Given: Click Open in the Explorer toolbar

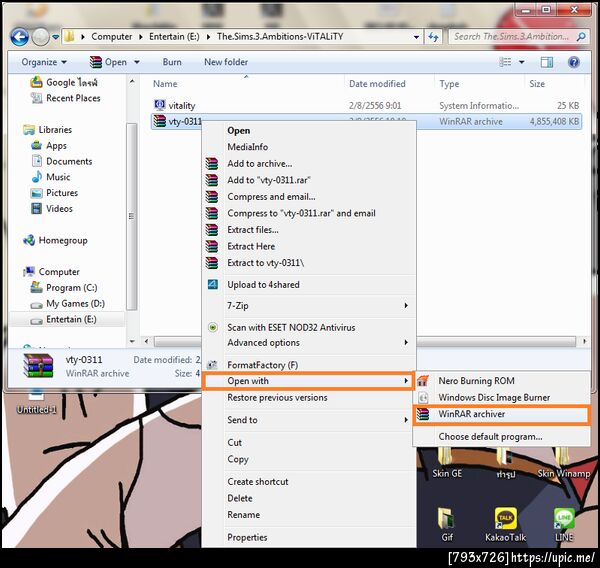Looking at the screenshot, I should 108,62.
